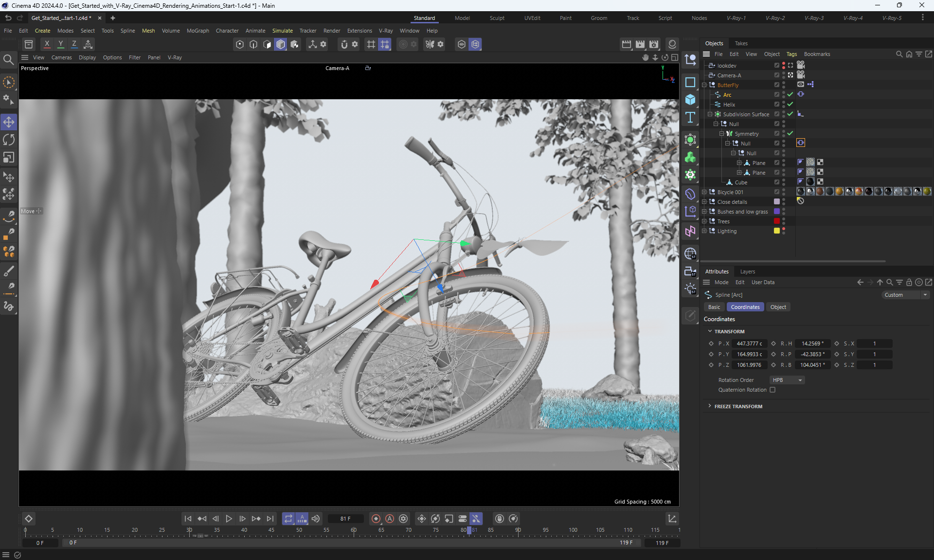This screenshot has height=560, width=934.
Task: Select the Rotate tool
Action: click(x=9, y=140)
